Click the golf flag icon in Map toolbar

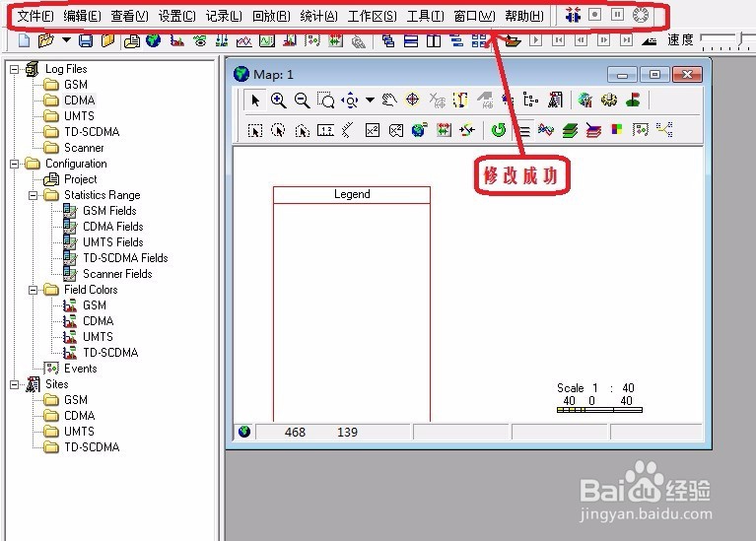[633, 101]
